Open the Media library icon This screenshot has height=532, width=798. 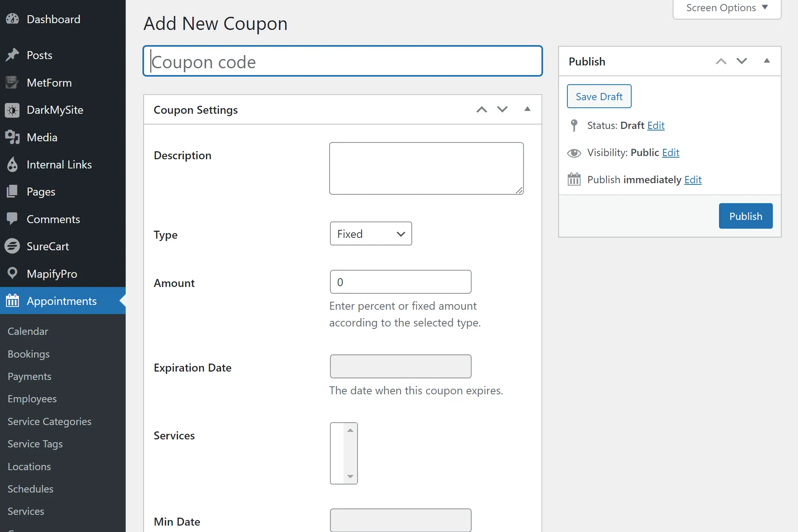click(12, 137)
